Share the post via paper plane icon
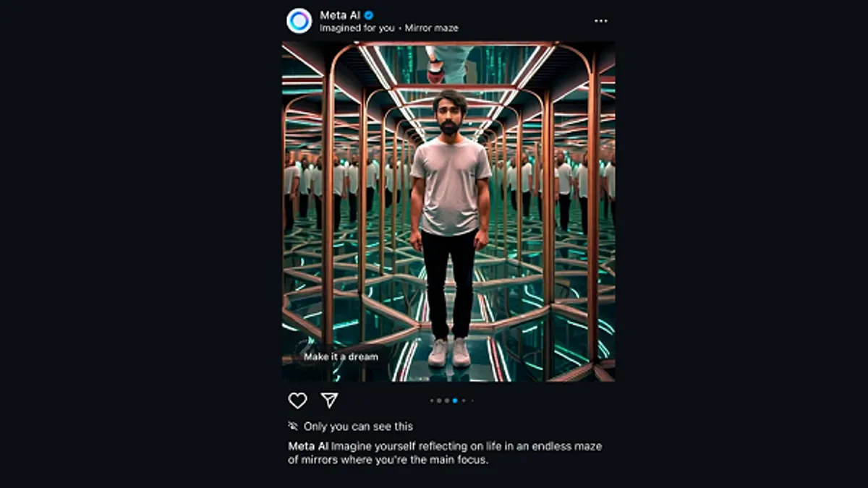Image resolution: width=868 pixels, height=488 pixels. coord(329,401)
